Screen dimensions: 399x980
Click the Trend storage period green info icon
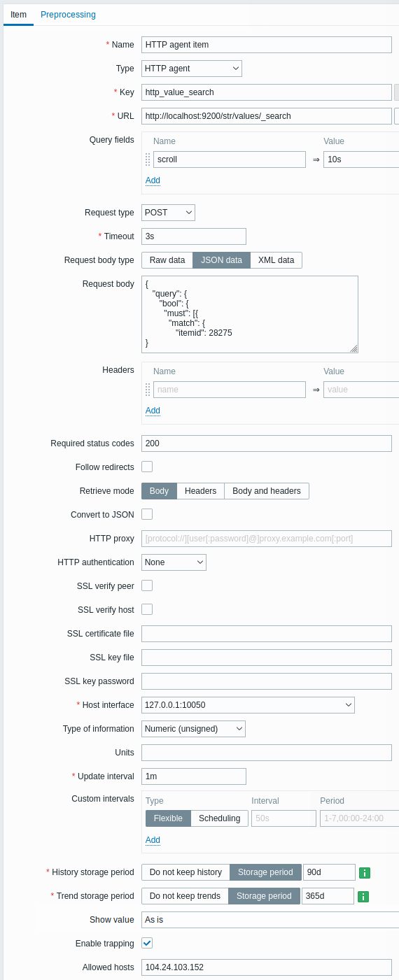[363, 896]
